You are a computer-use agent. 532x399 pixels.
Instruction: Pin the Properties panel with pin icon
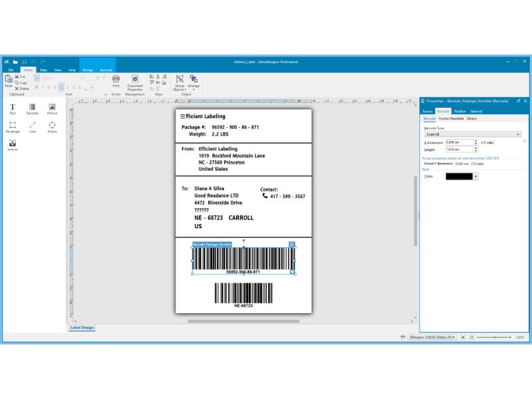pyautogui.click(x=518, y=101)
